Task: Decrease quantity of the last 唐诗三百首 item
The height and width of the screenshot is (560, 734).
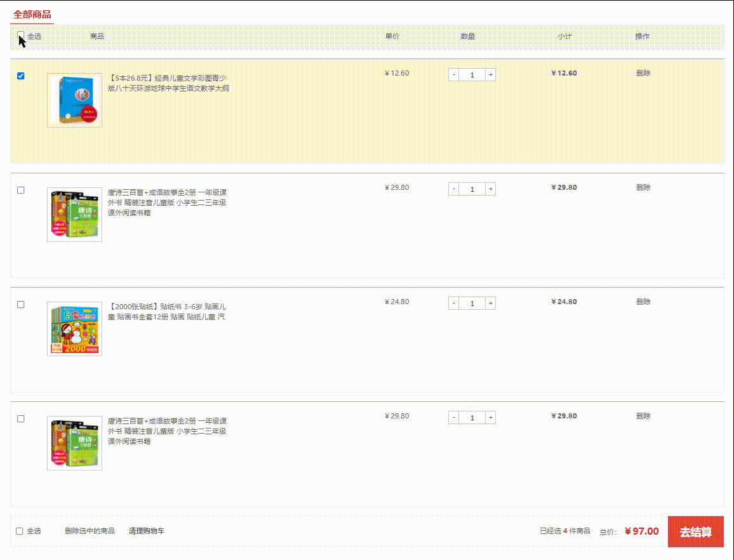Action: [453, 418]
